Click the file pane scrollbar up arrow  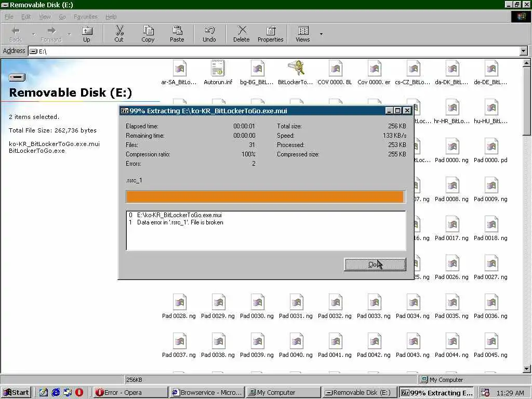[x=527, y=63]
